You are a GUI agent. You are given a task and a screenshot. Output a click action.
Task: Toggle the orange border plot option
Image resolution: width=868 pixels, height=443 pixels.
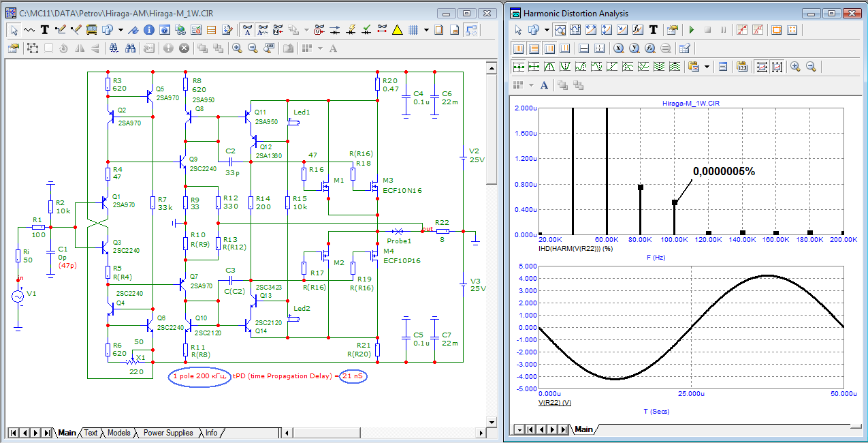click(776, 30)
